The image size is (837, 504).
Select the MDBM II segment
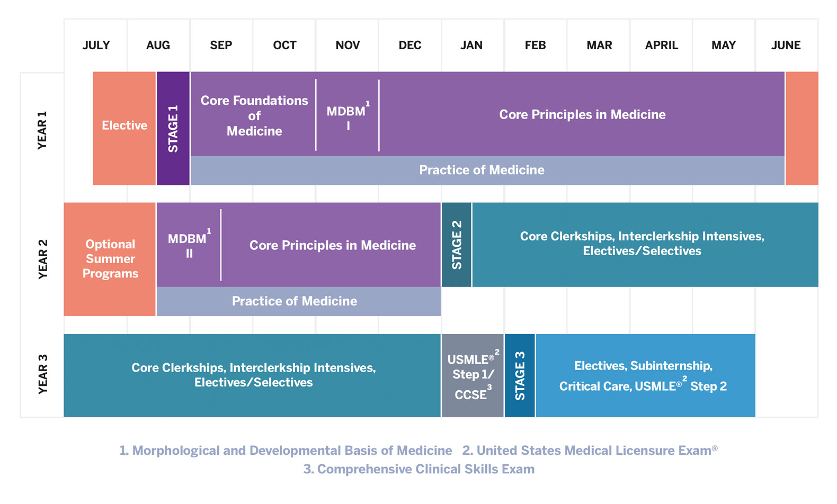coord(189,246)
